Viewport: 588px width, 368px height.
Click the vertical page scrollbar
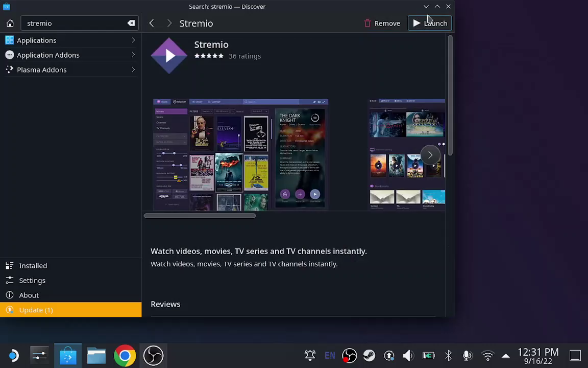click(450, 95)
